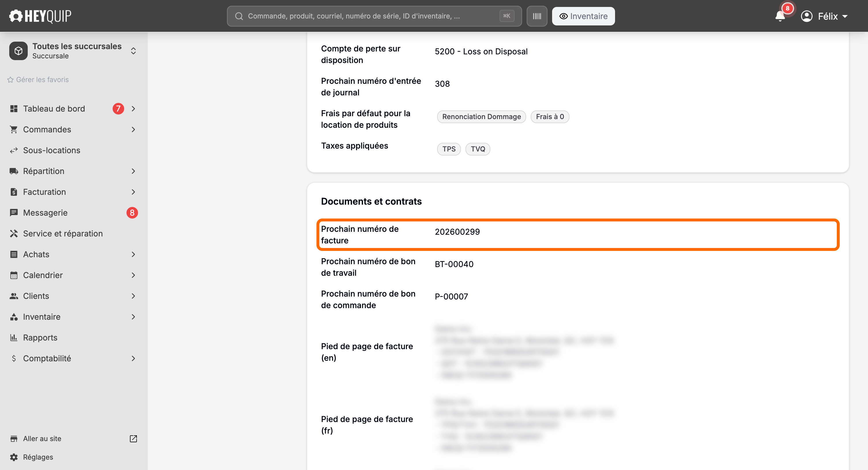Click the Messagerie chat icon
This screenshot has height=470, width=868.
14,212
